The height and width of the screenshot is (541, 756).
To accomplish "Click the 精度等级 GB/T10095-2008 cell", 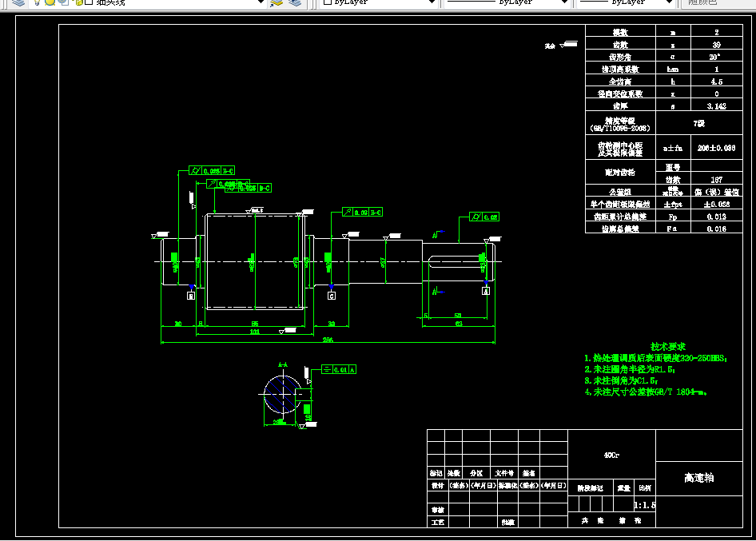I will (x=620, y=124).
